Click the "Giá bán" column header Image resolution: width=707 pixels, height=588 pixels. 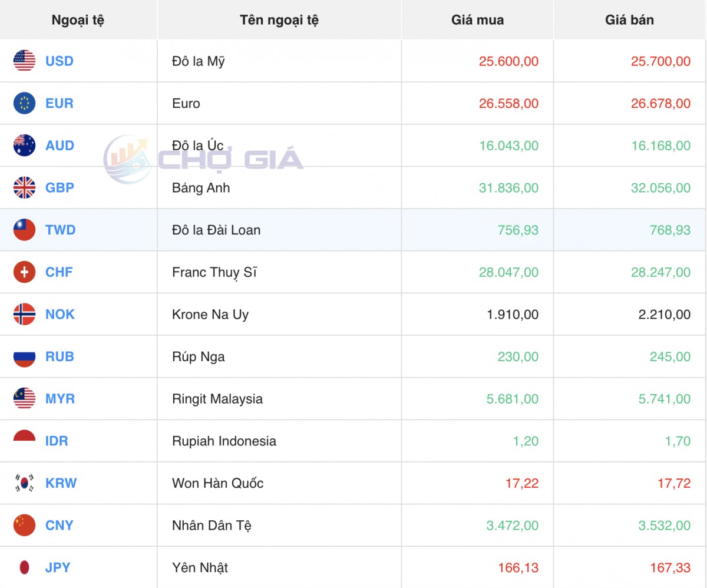629,20
